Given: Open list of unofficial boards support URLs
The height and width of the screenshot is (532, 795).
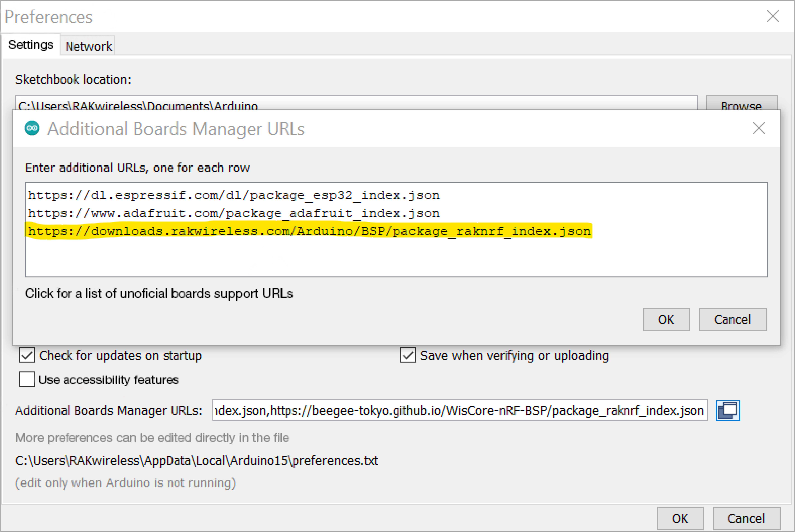Looking at the screenshot, I should point(159,294).
